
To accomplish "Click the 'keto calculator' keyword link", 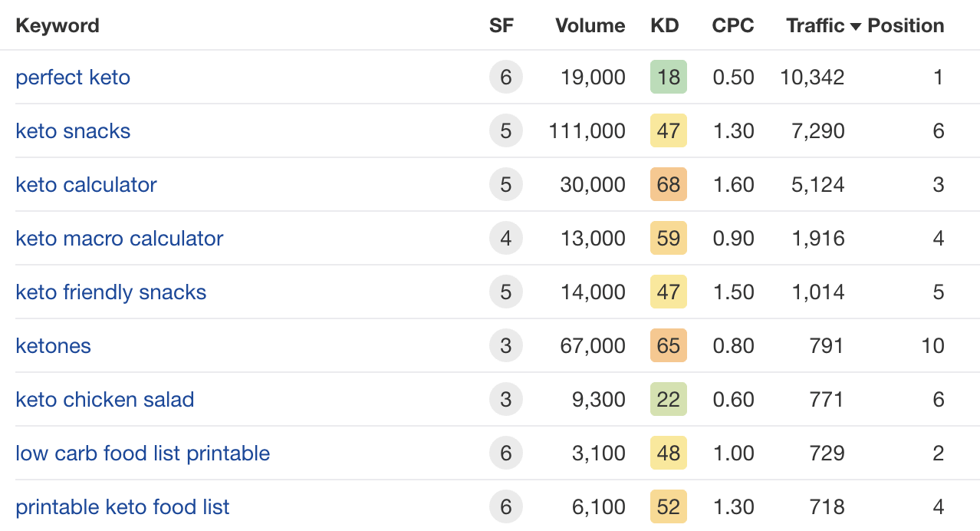I will (86, 185).
